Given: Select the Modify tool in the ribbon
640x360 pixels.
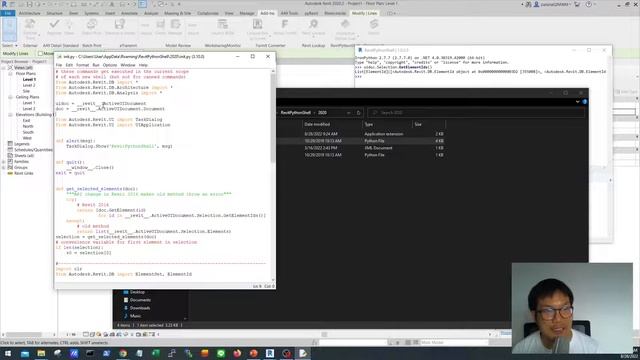Looking at the screenshot, I should pyautogui.click(x=9, y=29).
